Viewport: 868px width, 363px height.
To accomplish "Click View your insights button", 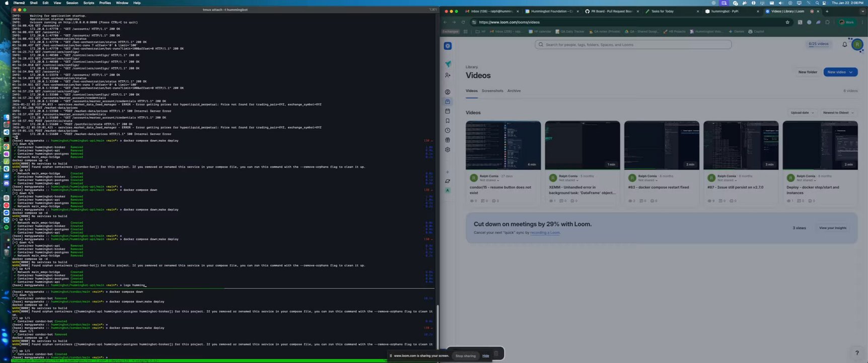I will click(x=833, y=228).
